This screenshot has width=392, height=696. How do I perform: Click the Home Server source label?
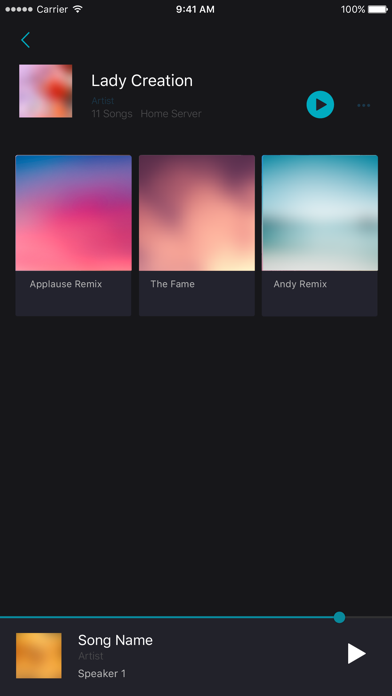(171, 114)
